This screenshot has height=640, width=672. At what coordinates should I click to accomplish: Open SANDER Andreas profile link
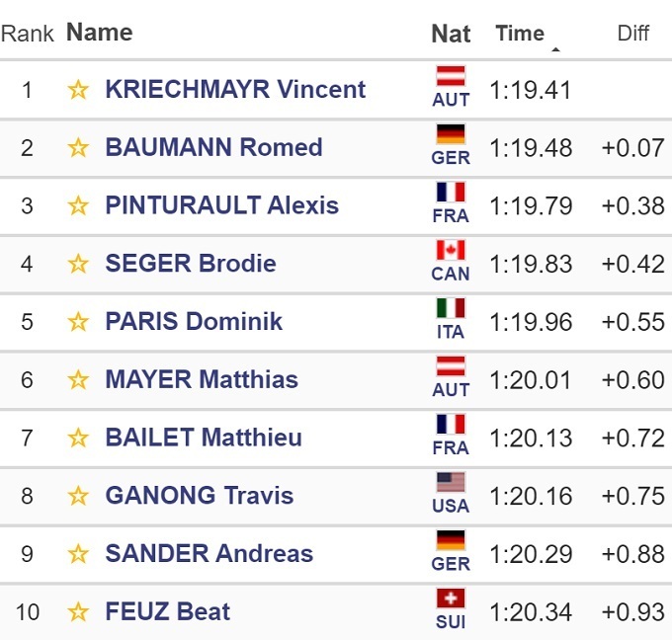[x=209, y=553]
